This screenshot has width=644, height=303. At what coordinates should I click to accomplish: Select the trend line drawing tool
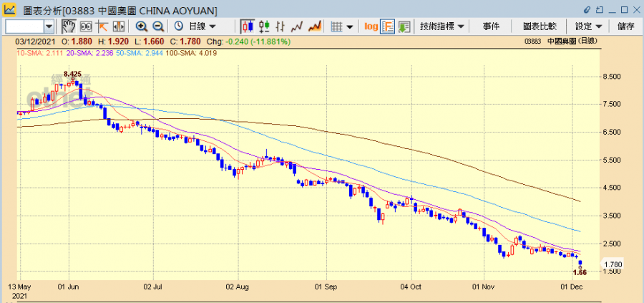pyautogui.click(x=102, y=27)
